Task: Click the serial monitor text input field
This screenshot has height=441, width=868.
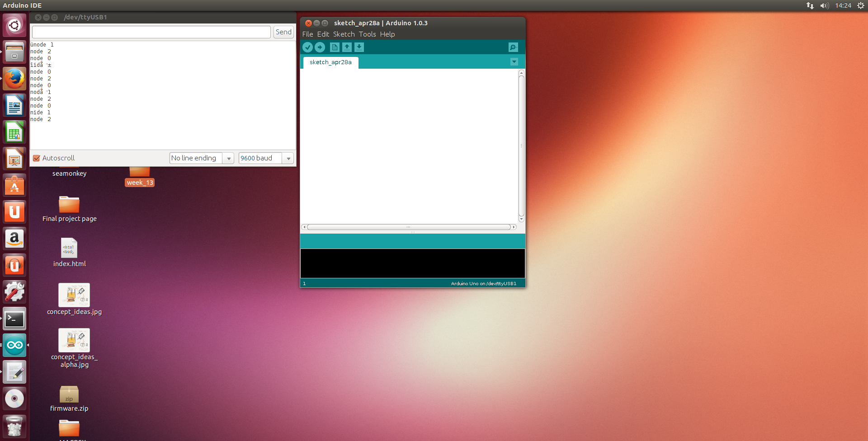Action: [151, 32]
